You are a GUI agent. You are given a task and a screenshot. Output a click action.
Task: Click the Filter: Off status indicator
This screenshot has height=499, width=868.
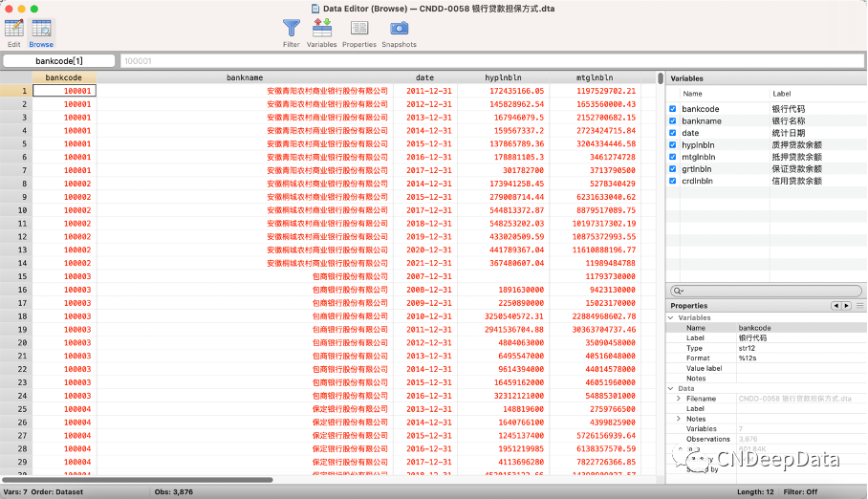point(800,491)
